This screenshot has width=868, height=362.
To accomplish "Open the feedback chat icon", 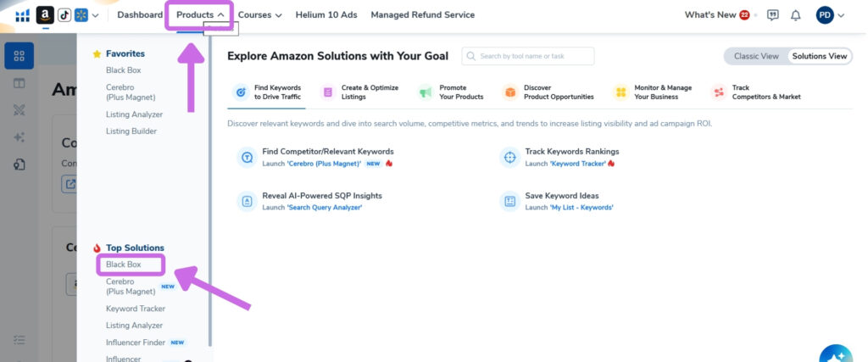I will pos(773,15).
